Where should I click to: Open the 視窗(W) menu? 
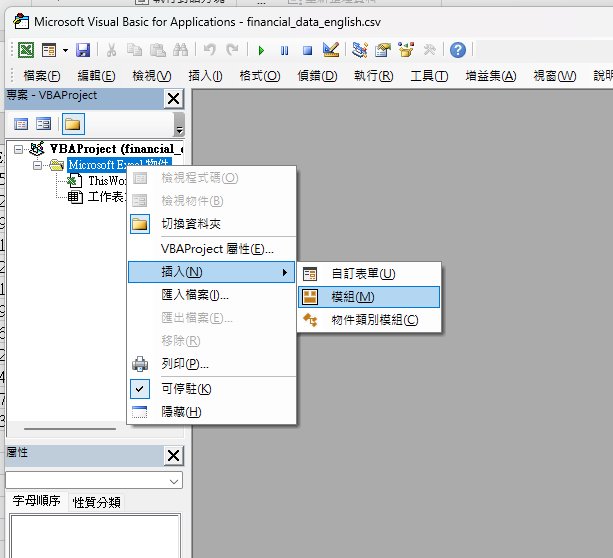point(555,75)
